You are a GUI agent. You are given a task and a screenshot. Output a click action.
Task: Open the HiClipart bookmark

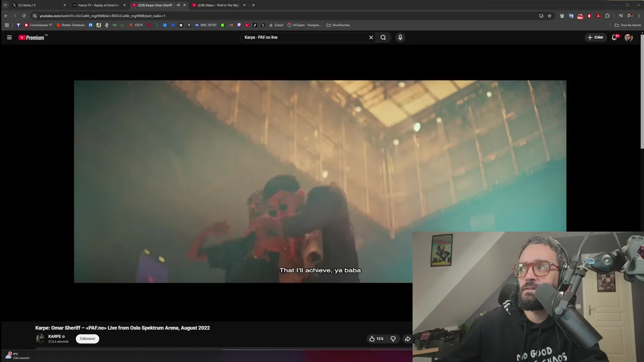(304, 25)
